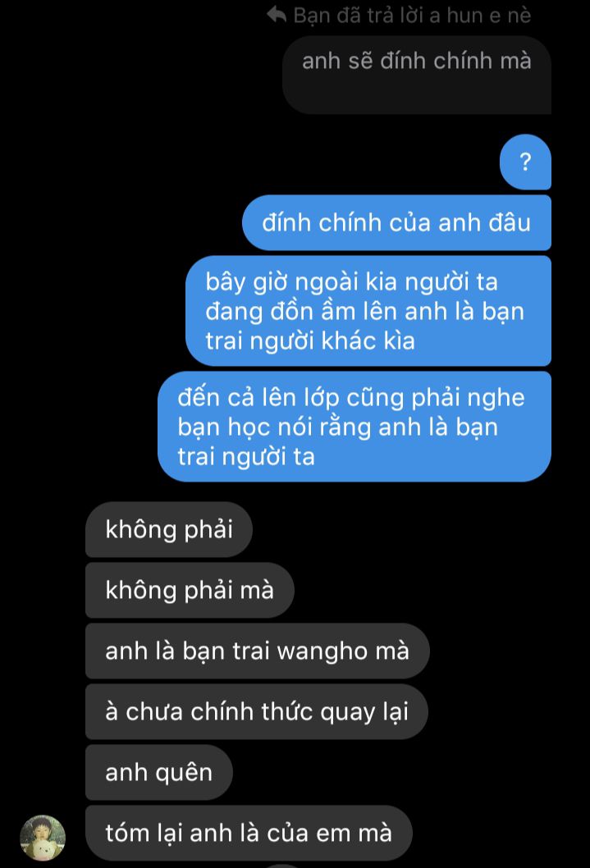590x868 pixels.
Task: Tap the first 'không phải' gray bubble
Action: pos(169,529)
